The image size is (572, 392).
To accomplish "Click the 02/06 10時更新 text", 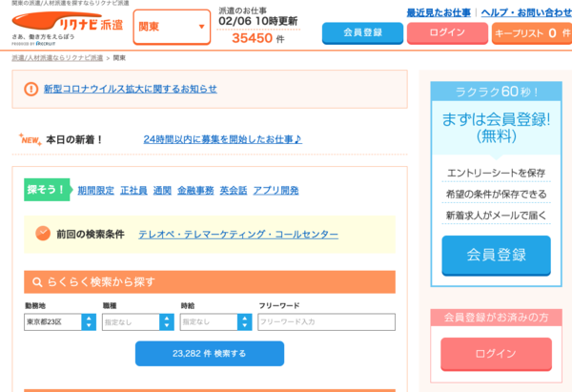I will pos(258,21).
